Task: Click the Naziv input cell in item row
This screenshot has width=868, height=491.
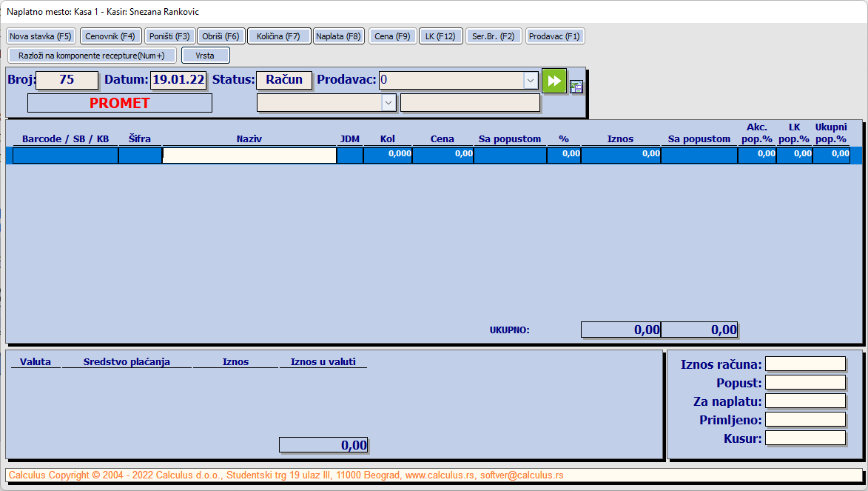Action: point(249,156)
